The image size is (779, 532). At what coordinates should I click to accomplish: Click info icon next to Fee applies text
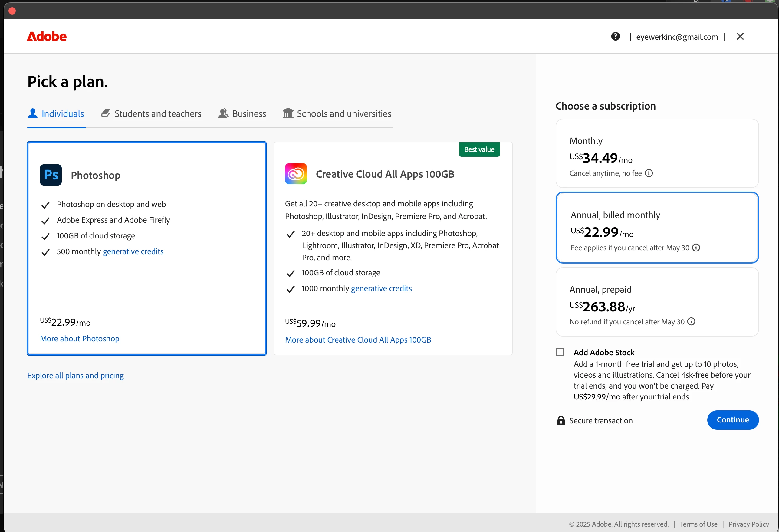point(696,248)
